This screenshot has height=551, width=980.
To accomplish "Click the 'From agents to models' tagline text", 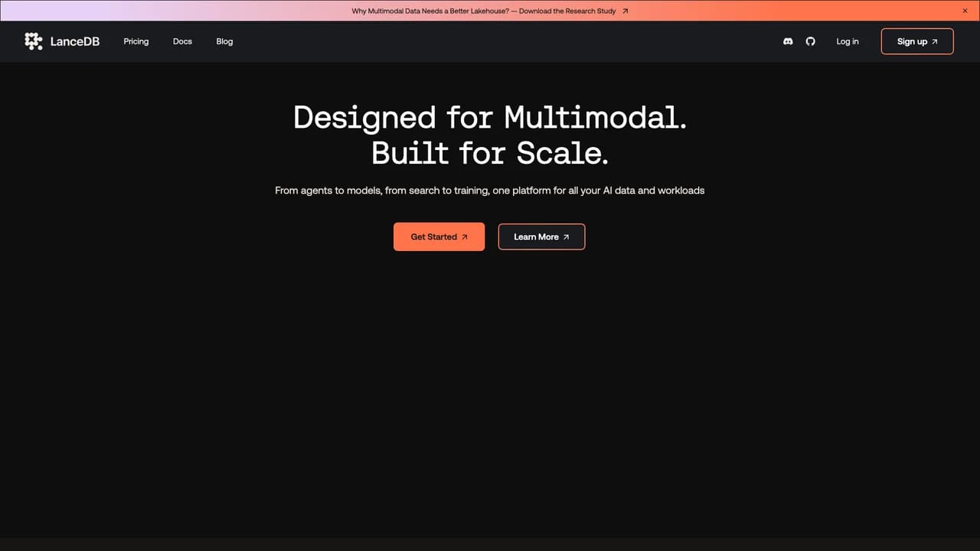I will (x=490, y=190).
